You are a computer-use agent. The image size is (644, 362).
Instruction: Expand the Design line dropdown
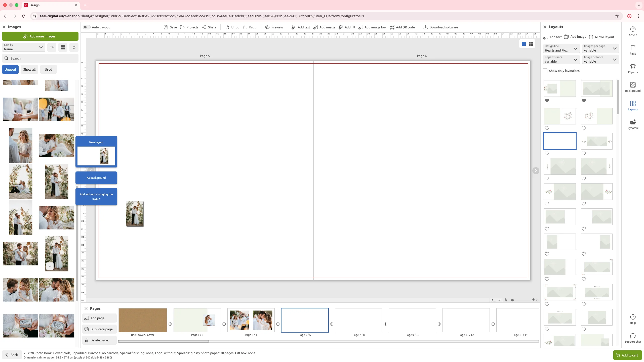[561, 48]
